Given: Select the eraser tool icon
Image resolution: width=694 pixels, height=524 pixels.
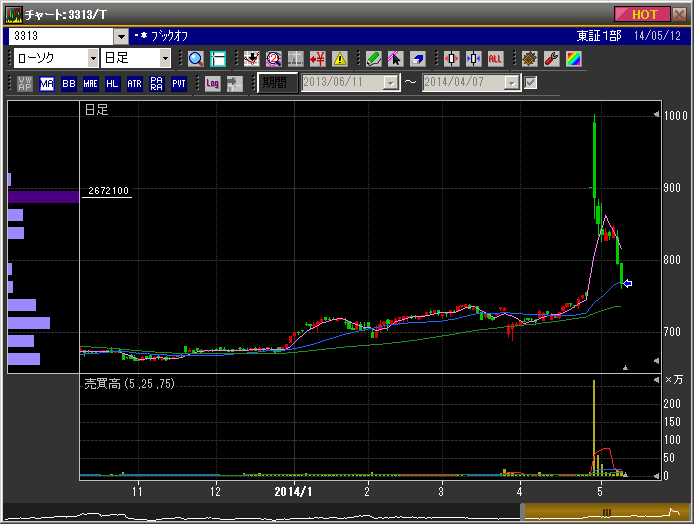Looking at the screenshot, I should point(418,59).
